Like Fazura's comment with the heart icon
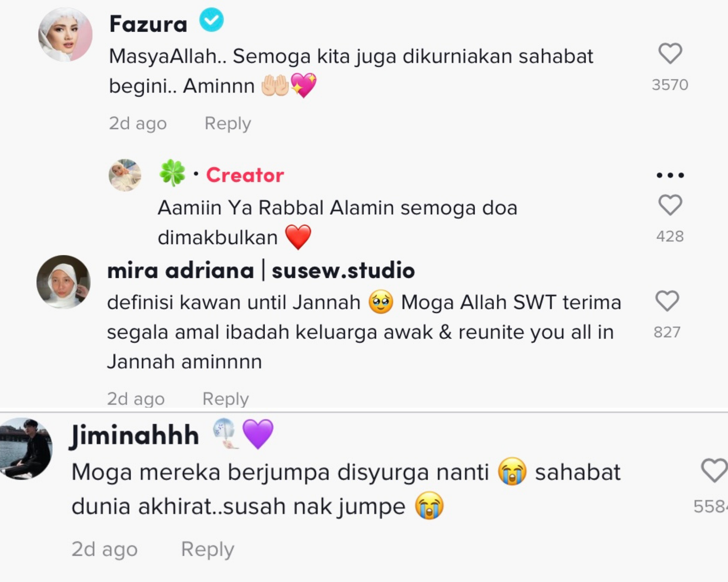 670,53
